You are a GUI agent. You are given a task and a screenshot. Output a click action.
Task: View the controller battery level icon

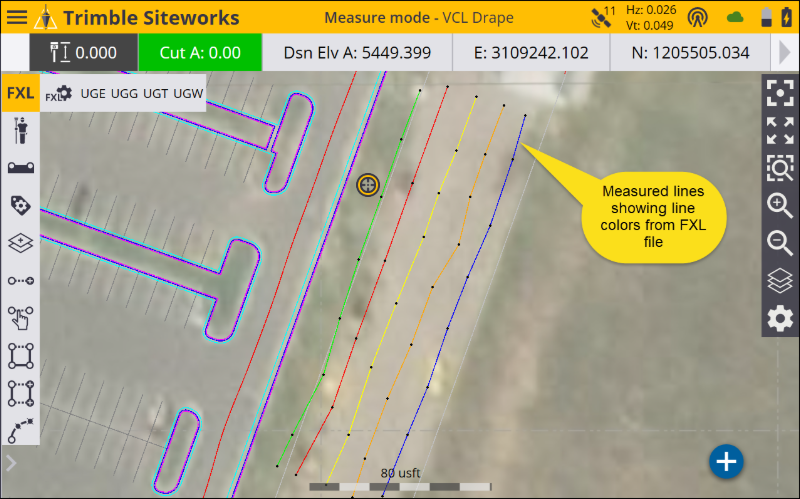click(766, 17)
